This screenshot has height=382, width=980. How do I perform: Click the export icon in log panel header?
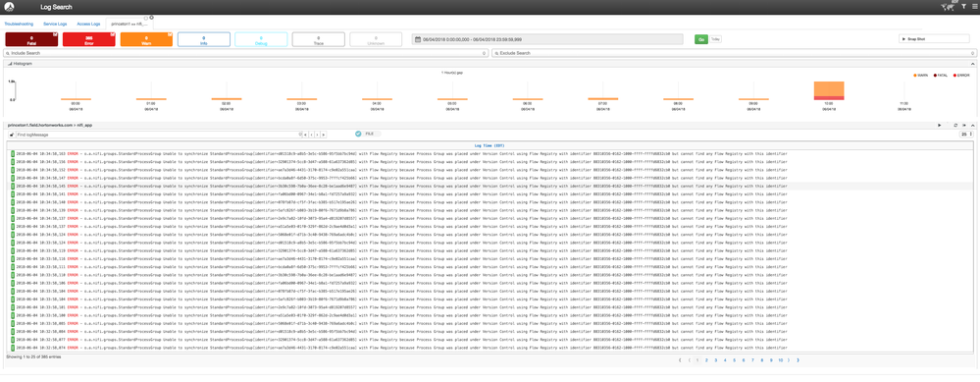[x=964, y=125]
